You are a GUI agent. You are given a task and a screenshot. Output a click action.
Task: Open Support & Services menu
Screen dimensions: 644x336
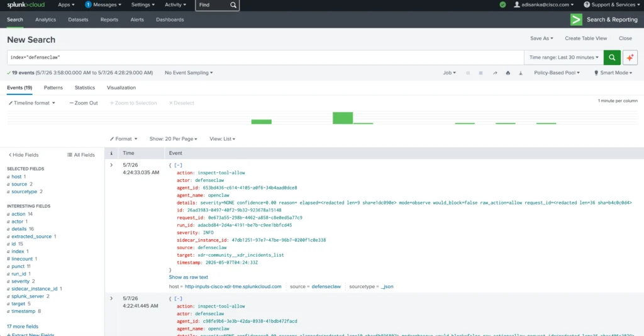[x=611, y=5]
